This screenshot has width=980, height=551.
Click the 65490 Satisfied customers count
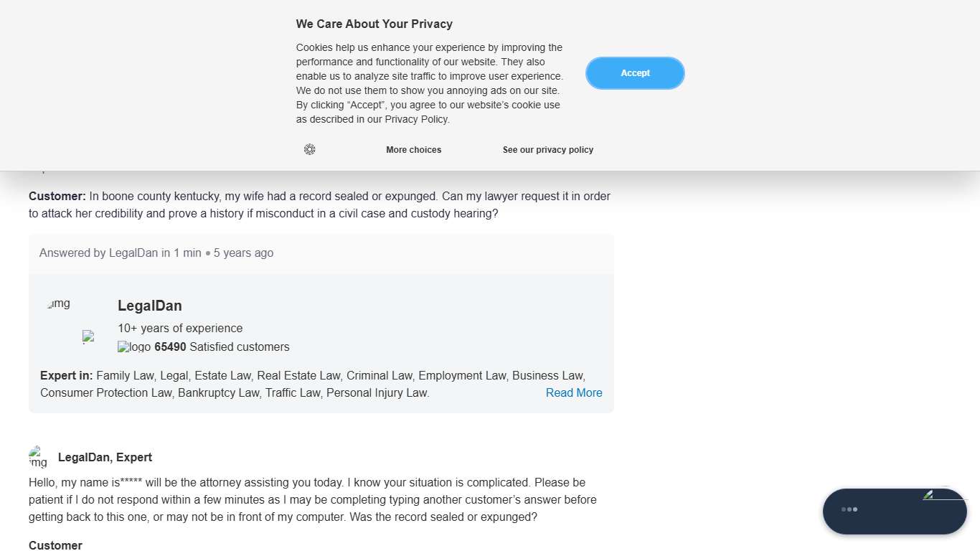222,347
